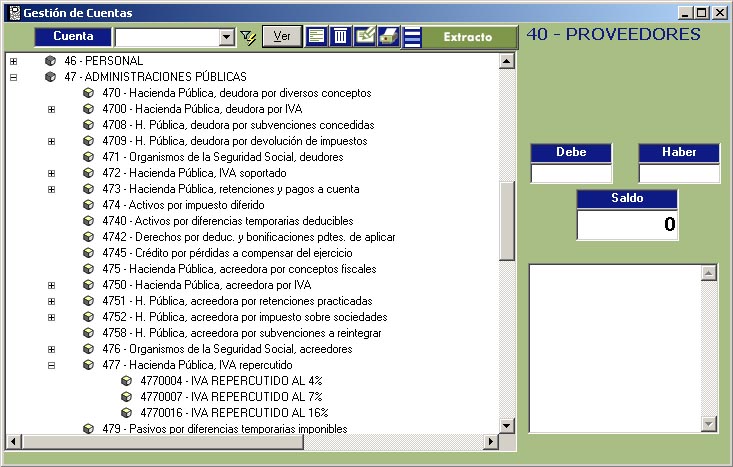
Task: Click the tree scroll left arrow
Action: point(13,441)
